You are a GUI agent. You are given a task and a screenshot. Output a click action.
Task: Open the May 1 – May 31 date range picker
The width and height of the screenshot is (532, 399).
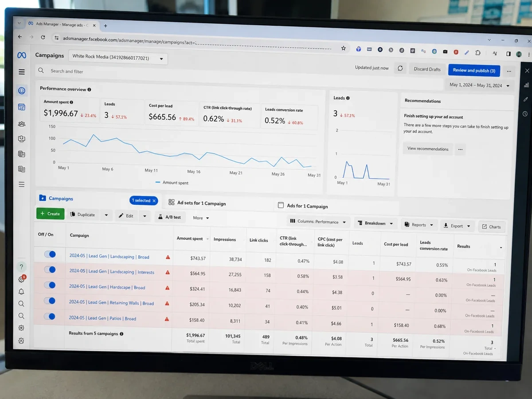click(x=480, y=85)
